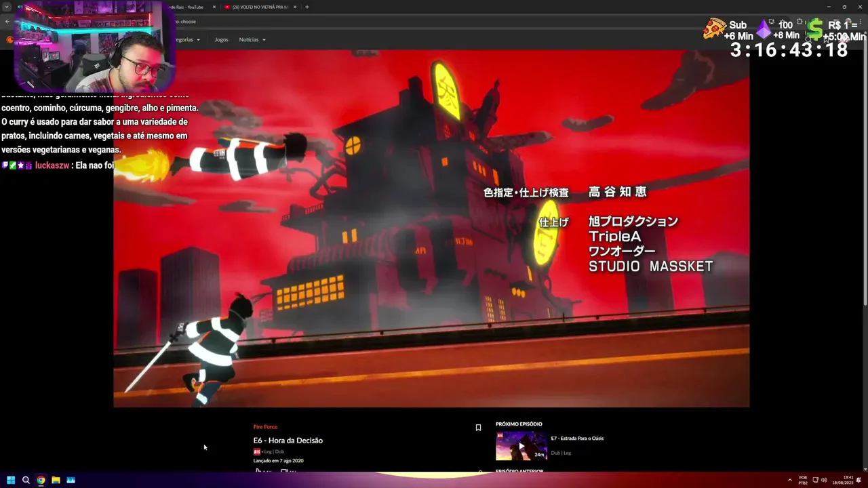Image resolution: width=868 pixels, height=488 pixels.
Task: Click the comments icon below episode details
Action: (x=284, y=470)
